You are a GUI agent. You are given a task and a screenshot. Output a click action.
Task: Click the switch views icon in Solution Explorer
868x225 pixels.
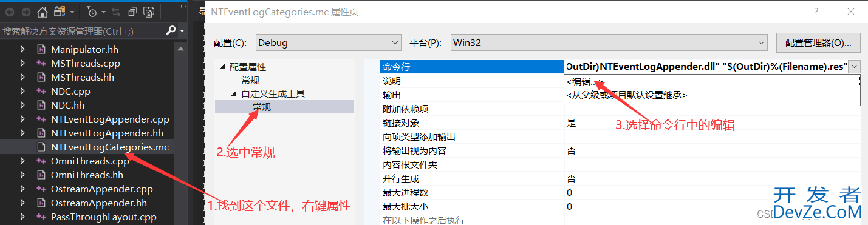coord(60,12)
